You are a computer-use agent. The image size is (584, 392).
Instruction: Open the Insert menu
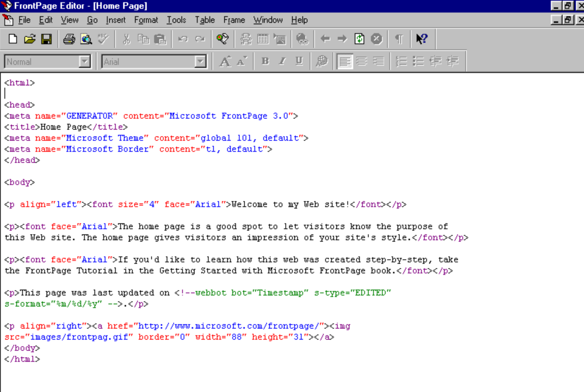point(116,20)
